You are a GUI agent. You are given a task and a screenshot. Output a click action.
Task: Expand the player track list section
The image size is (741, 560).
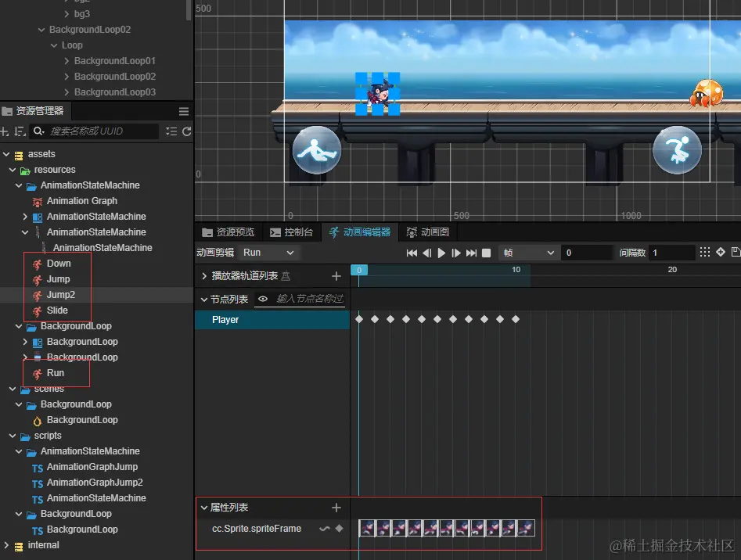coord(203,276)
